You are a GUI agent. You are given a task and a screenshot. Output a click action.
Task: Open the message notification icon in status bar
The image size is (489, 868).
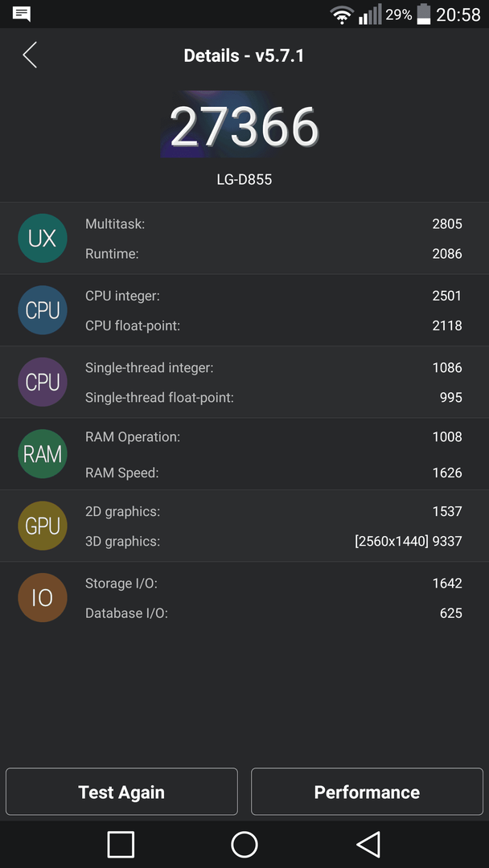(x=22, y=14)
